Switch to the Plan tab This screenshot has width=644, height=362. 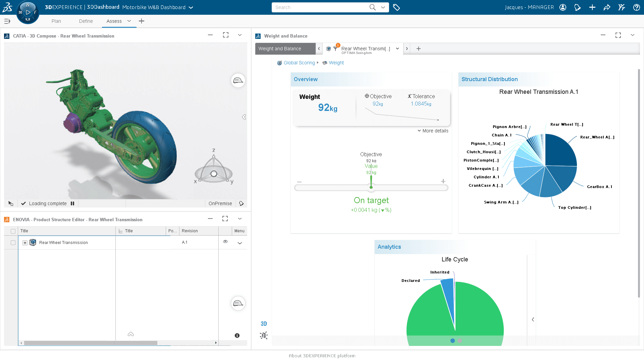coord(56,21)
